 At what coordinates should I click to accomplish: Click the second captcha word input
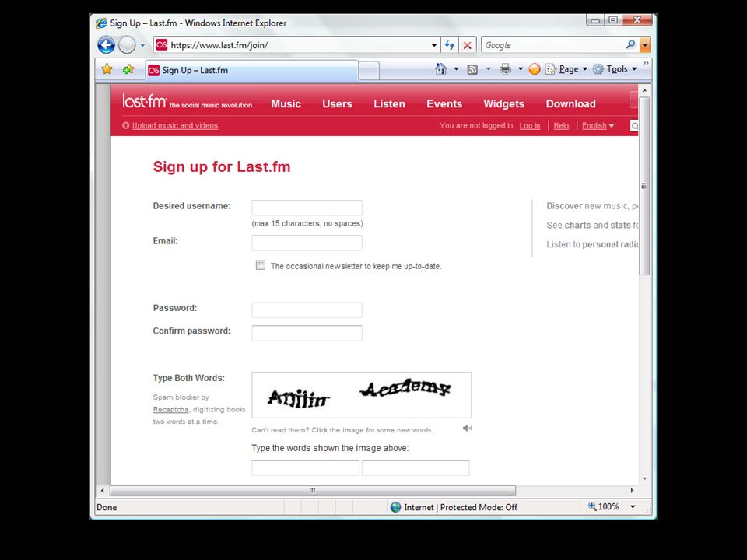point(416,468)
